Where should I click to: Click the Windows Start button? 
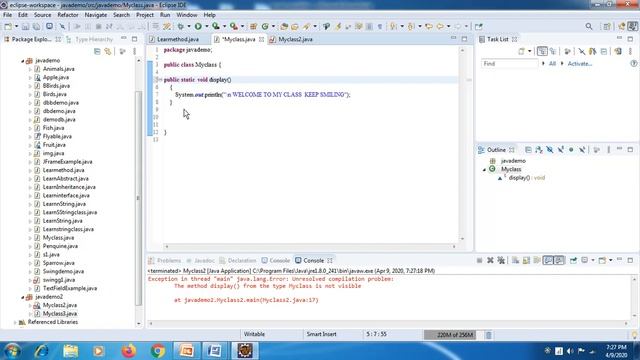(11, 351)
